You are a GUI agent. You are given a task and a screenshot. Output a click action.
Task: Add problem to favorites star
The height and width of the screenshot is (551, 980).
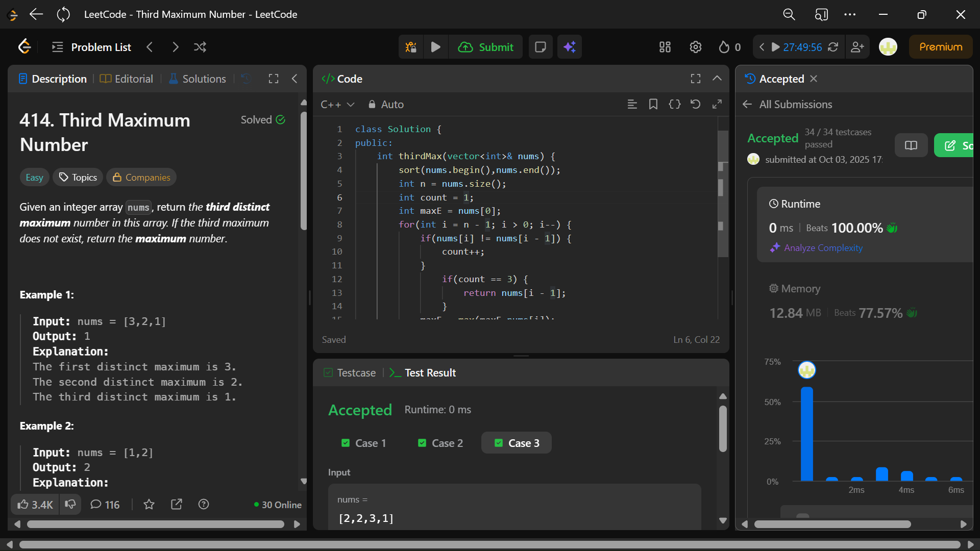[x=149, y=505]
